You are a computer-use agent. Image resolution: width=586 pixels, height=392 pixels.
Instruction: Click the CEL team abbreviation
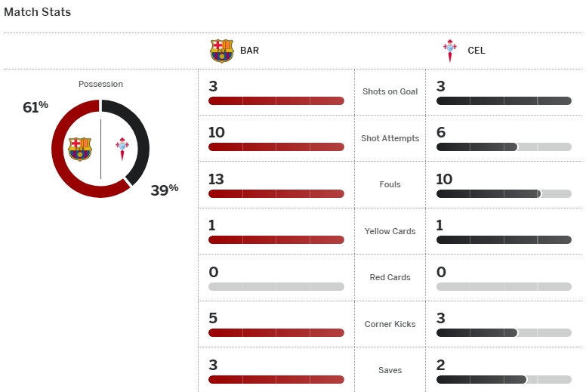[x=476, y=51]
